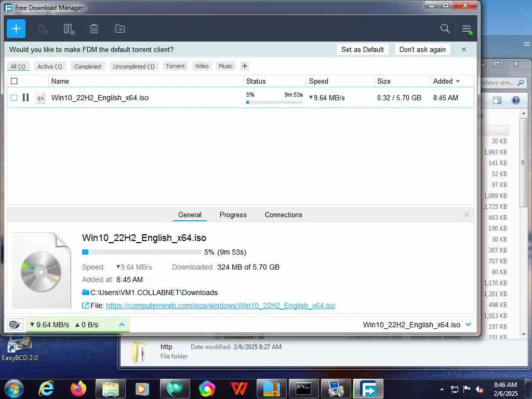
Task: Sort the list by the Name column
Action: pos(146,81)
